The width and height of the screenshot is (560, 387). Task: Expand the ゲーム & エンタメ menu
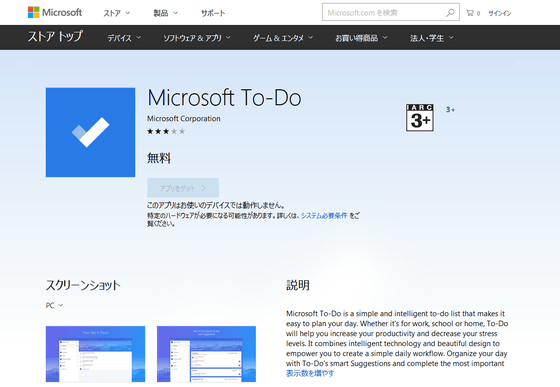pyautogui.click(x=283, y=38)
